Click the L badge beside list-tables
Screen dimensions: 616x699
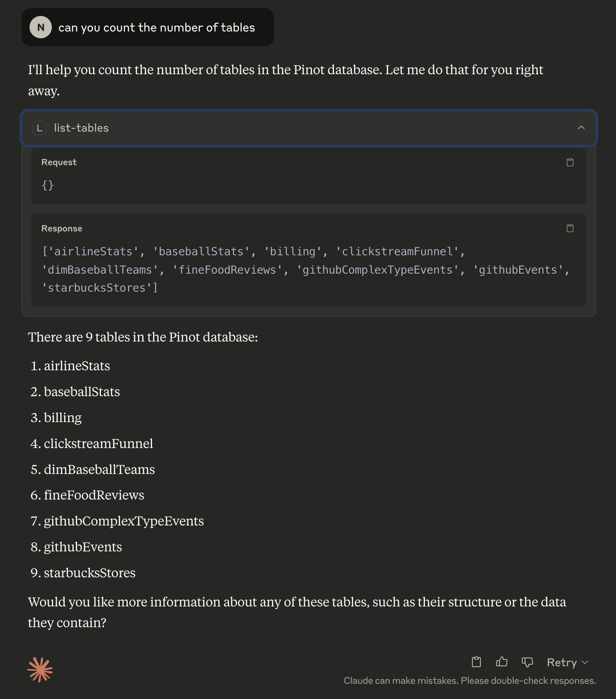click(x=39, y=128)
